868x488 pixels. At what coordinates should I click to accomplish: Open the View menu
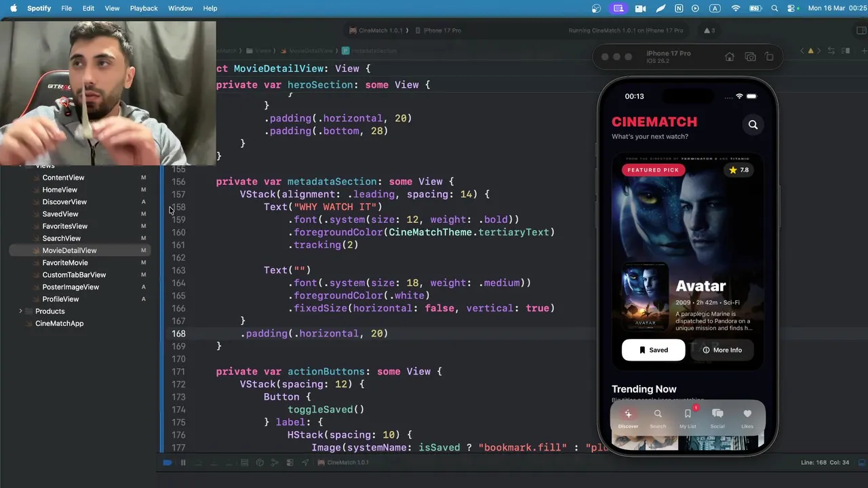point(112,8)
